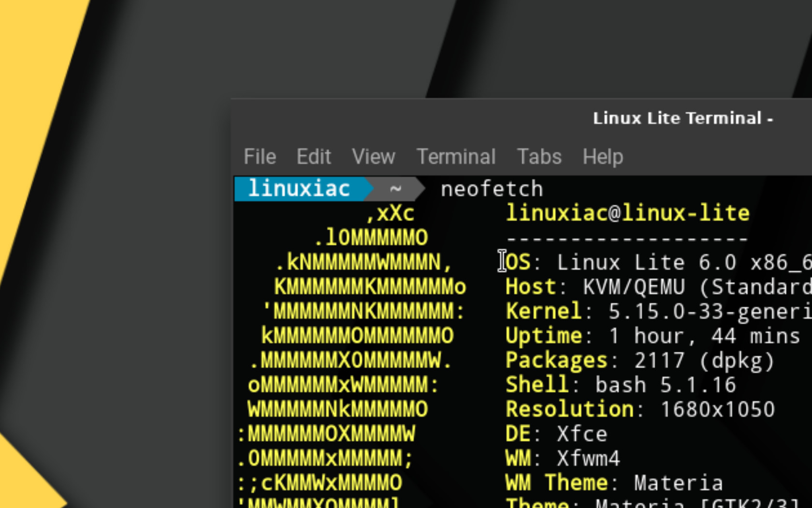Open the Help menu
Image resolution: width=812 pixels, height=508 pixels.
point(603,157)
